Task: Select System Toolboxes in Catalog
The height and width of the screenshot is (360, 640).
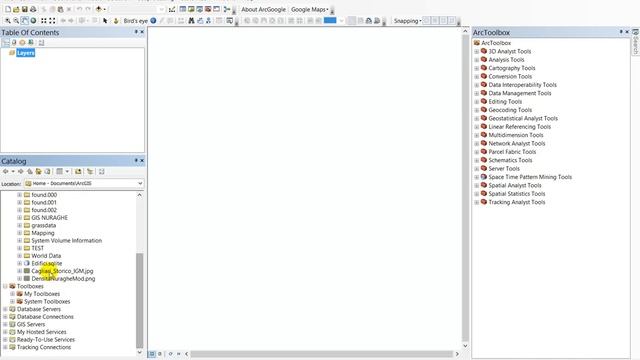Action: tap(47, 302)
